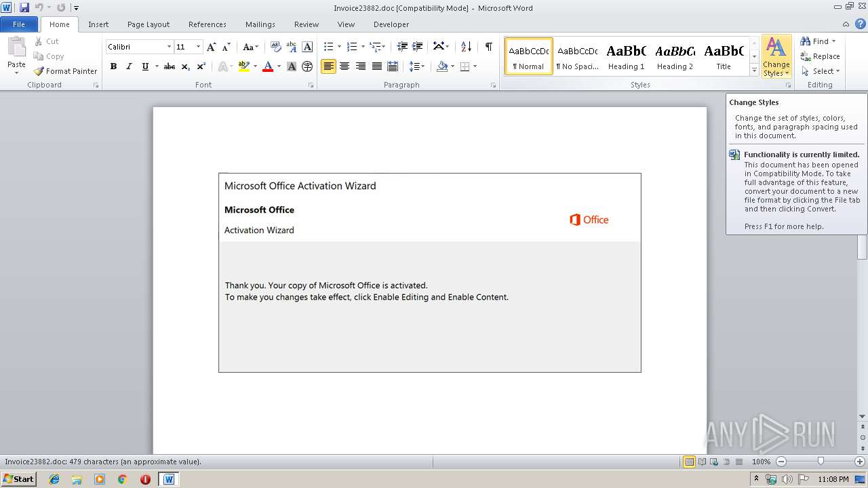The height and width of the screenshot is (488, 868).
Task: Expand Styles gallery More arrow
Action: (754, 70)
